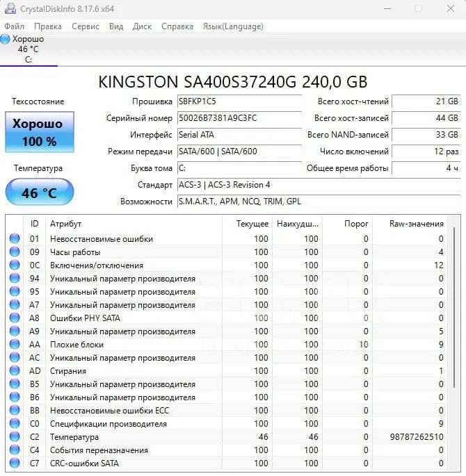
Task: Click the serial number field 50026B7381A9C3FC
Action: point(239,118)
